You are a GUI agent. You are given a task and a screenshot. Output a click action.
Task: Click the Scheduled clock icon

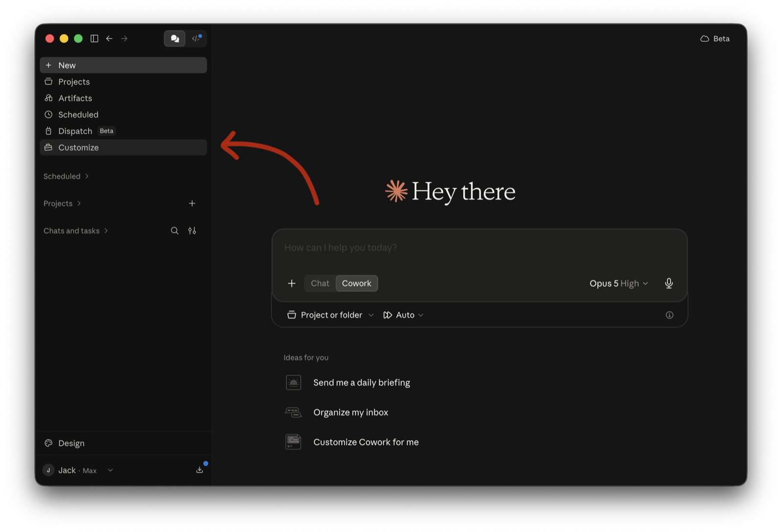coord(48,115)
